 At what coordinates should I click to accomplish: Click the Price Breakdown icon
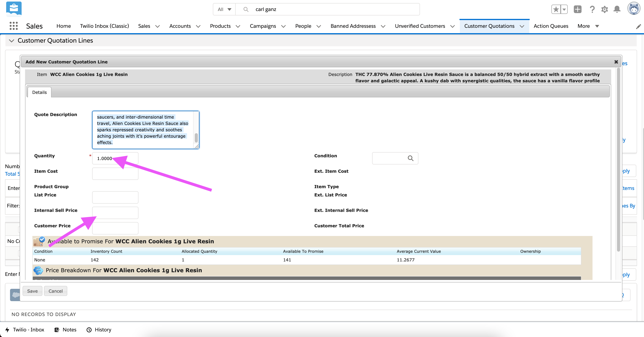(38, 270)
